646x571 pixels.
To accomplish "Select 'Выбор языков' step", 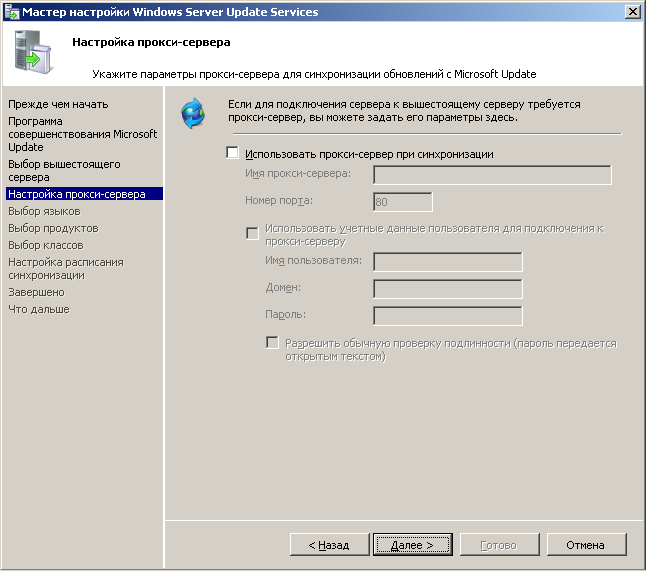I will point(44,211).
